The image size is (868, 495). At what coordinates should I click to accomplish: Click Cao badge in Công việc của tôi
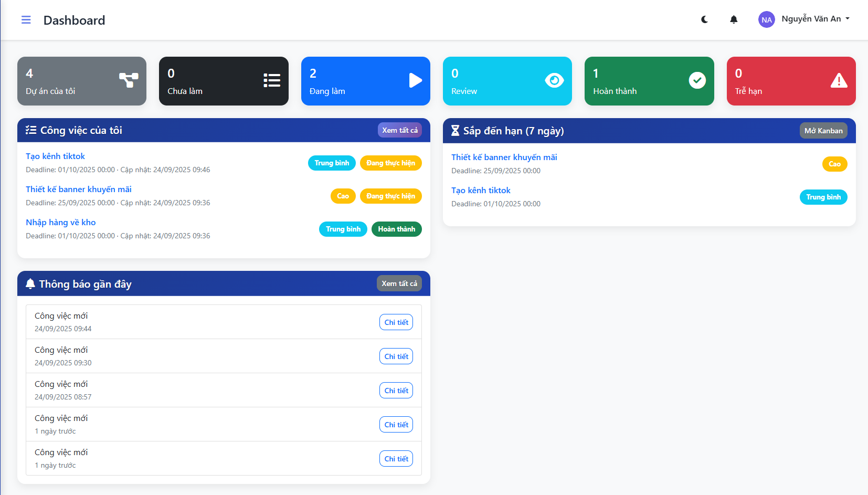pyautogui.click(x=343, y=196)
